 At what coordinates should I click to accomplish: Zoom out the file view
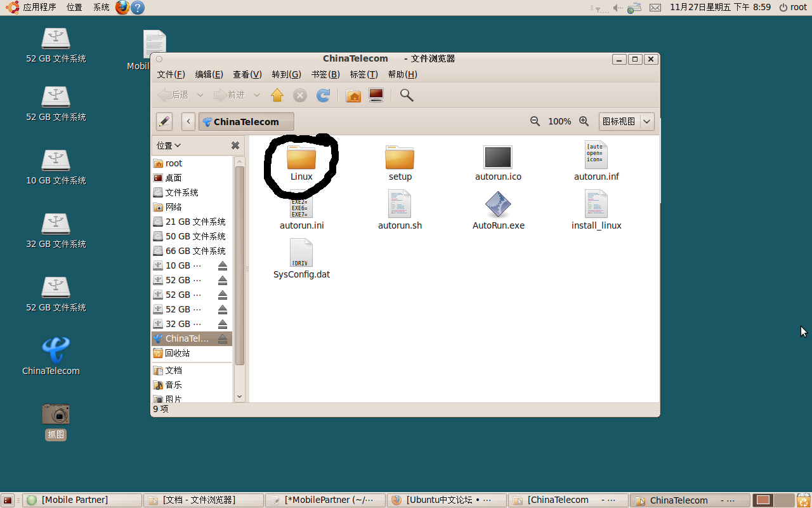(x=535, y=121)
